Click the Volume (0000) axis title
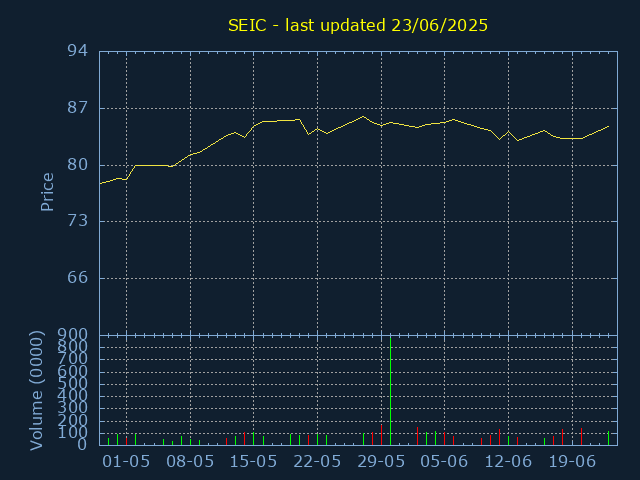This screenshot has width=640, height=480. [37, 391]
